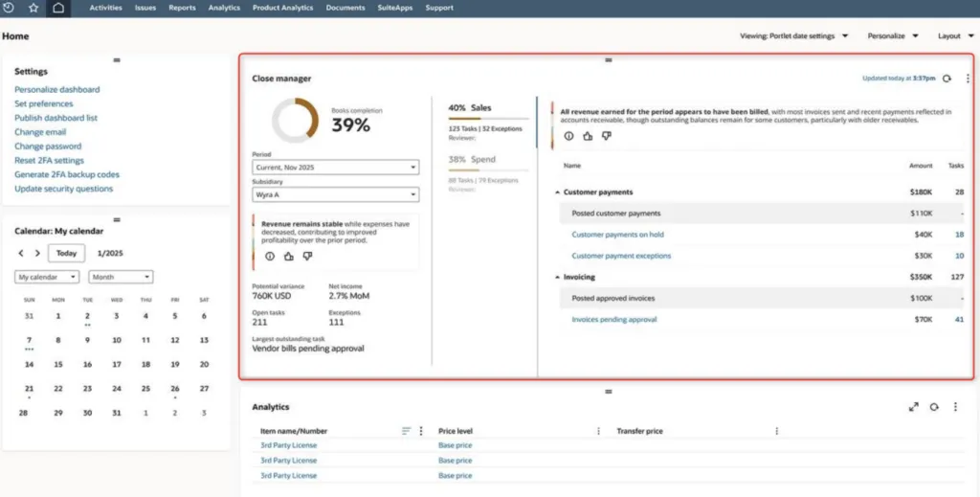
Task: Open Close manager three-dot options menu
Action: coord(968,79)
